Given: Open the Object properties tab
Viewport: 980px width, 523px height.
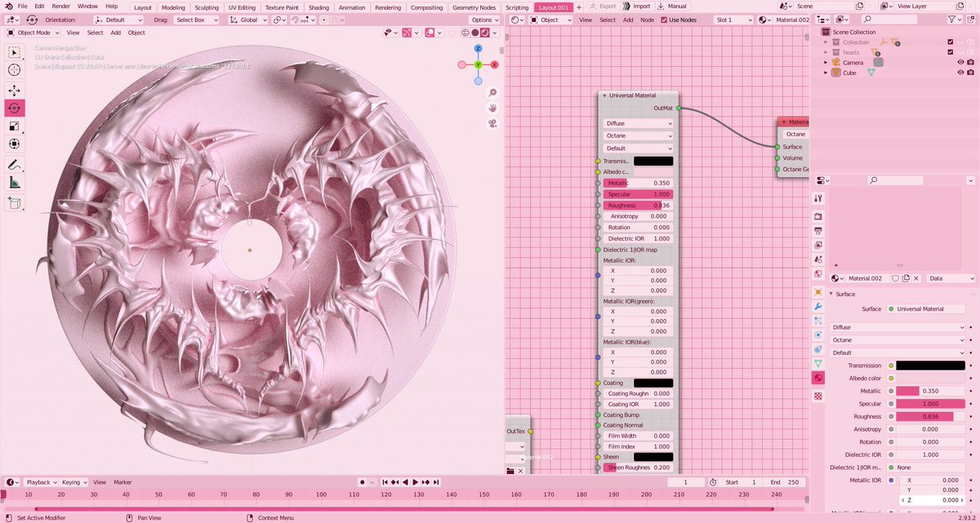Looking at the screenshot, I should pos(818,291).
